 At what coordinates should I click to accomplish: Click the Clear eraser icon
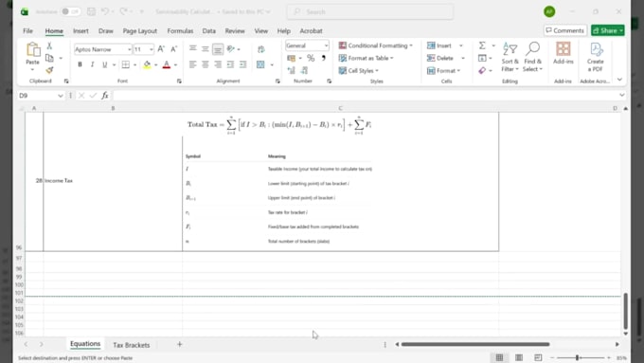pyautogui.click(x=483, y=71)
